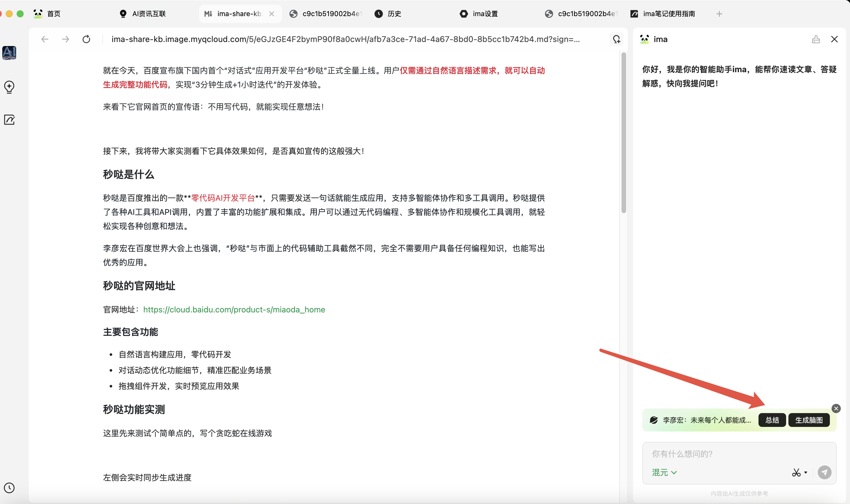Screen dimensions: 850x504
Task: Dismiss the article suggestion card
Action: pyautogui.click(x=836, y=408)
